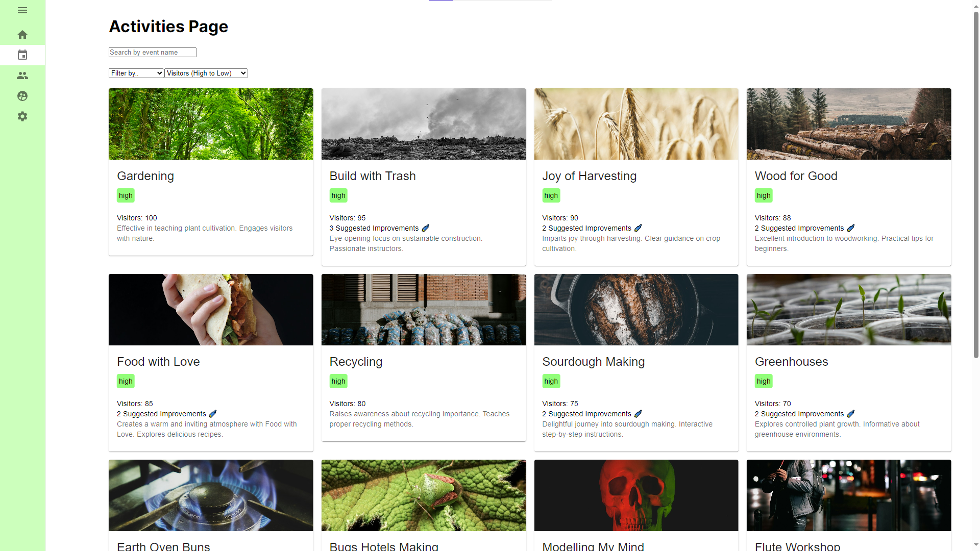Click the pencil icon on Greenhouses
980x551 pixels.
[x=851, y=414]
